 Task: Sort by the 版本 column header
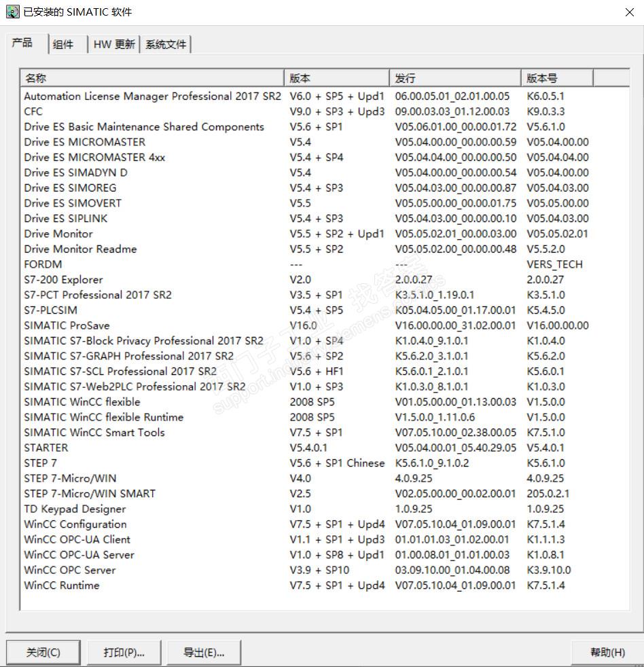tap(336, 78)
